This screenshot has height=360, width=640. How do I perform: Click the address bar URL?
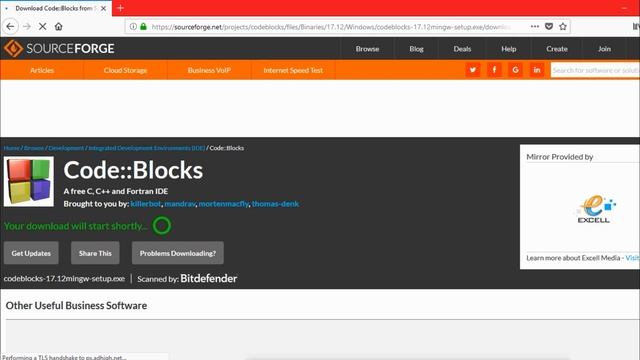[x=331, y=27]
